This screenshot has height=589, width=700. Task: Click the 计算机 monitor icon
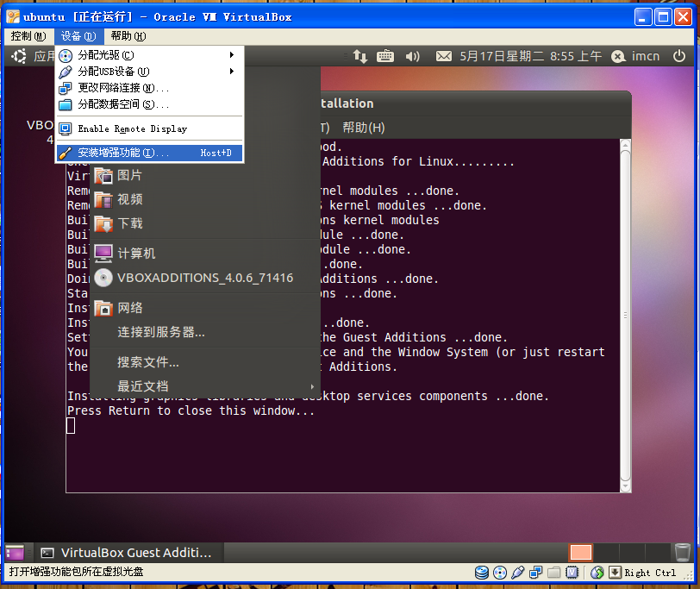tap(103, 254)
